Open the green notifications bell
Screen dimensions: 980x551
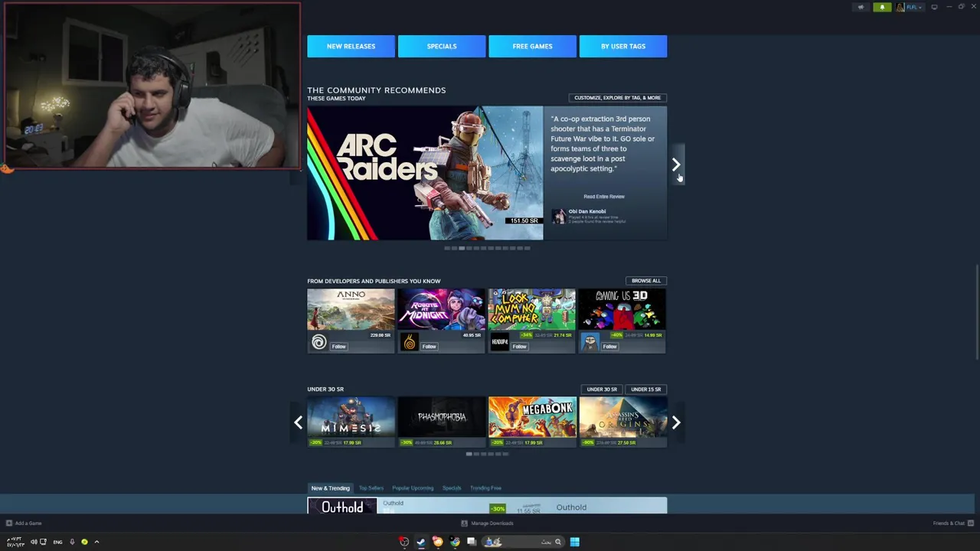pyautogui.click(x=882, y=7)
